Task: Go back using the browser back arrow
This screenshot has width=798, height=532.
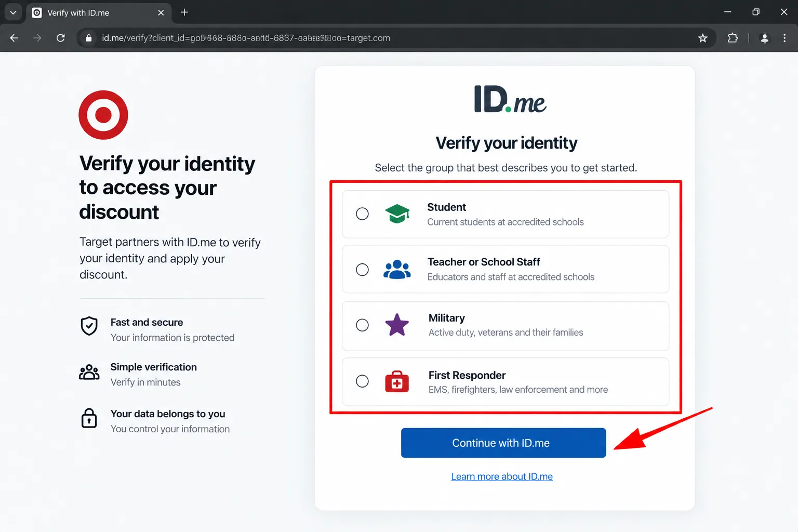Action: click(x=14, y=38)
